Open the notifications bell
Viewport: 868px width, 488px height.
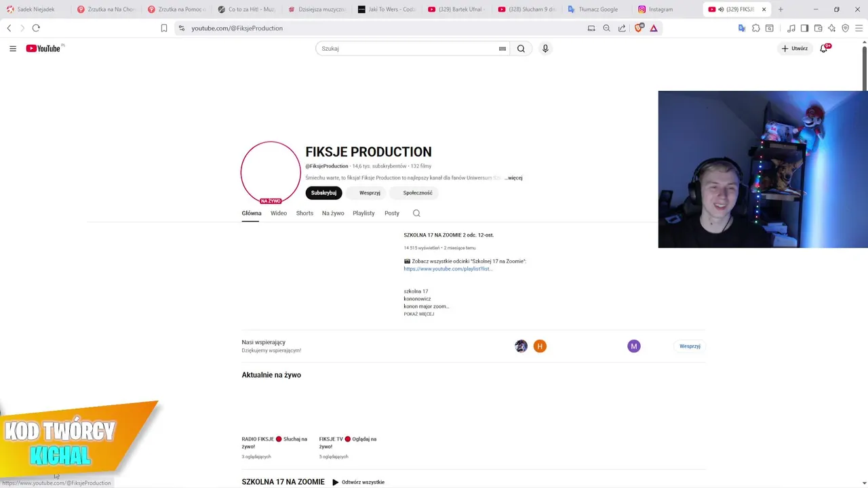pos(824,48)
